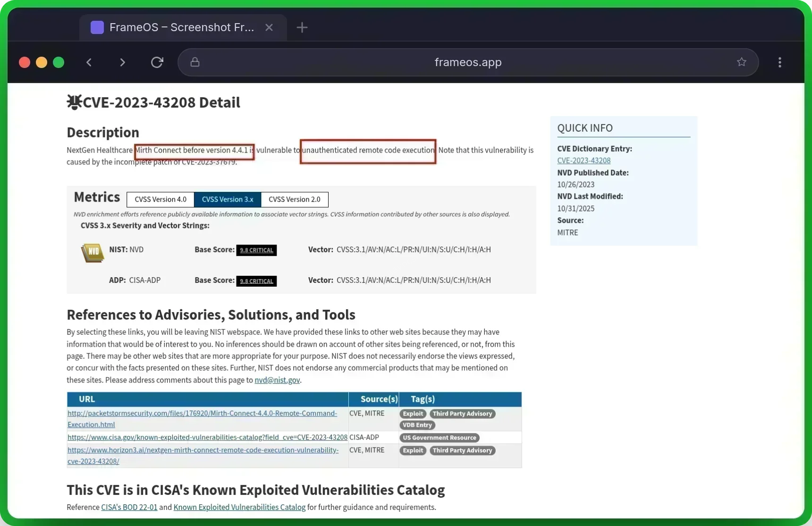
Task: Open the CVE-2023-43208 dictionary entry link
Action: tap(584, 161)
